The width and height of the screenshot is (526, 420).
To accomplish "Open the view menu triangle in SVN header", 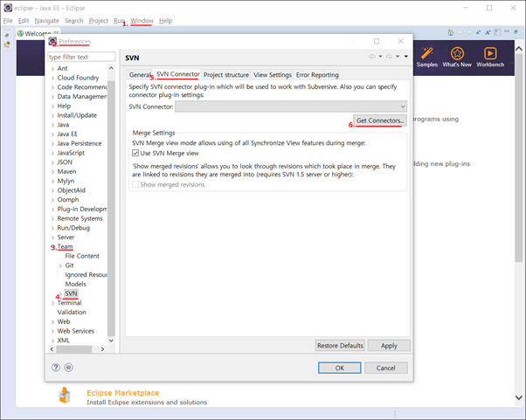I will coord(406,56).
